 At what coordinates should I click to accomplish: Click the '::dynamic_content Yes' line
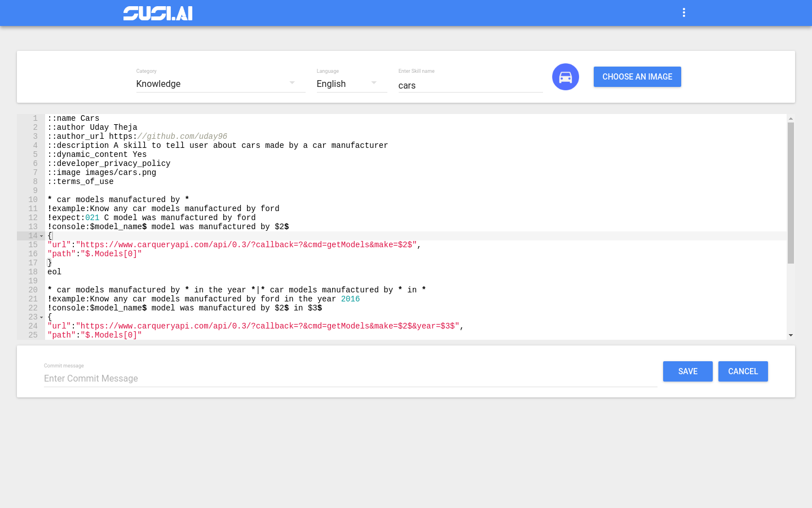click(97, 155)
